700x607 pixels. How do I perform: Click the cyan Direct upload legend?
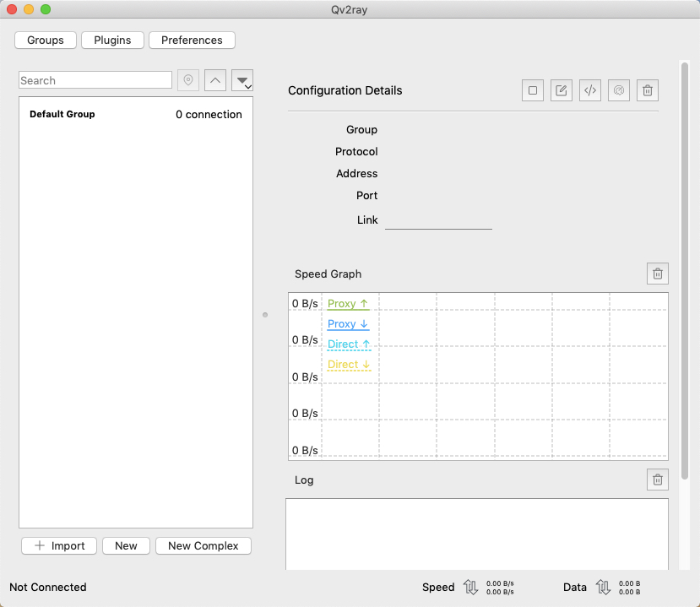pos(349,344)
